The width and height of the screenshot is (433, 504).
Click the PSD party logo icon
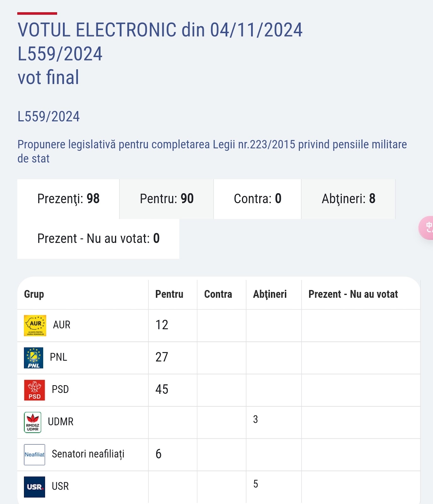click(34, 390)
